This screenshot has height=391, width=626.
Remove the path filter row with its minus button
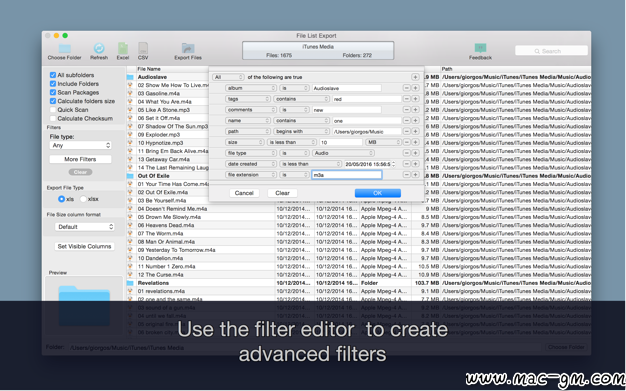tap(406, 131)
